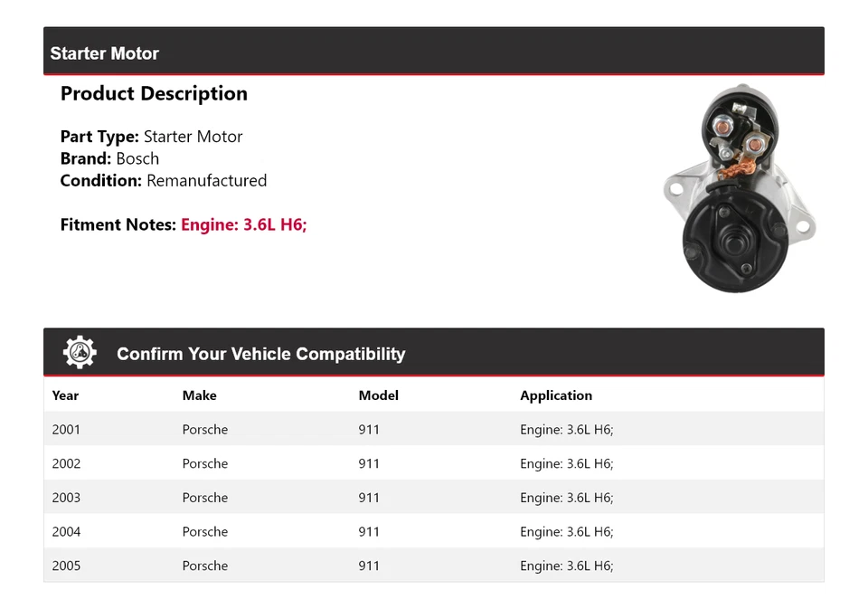
Task: Click the 2005 year cell
Action: pyautogui.click(x=66, y=566)
